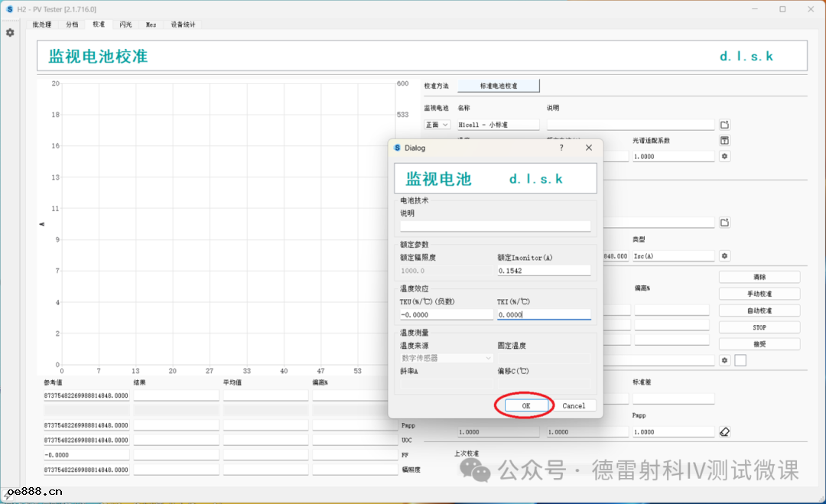
Task: Click the white color box beside gear
Action: tap(740, 360)
